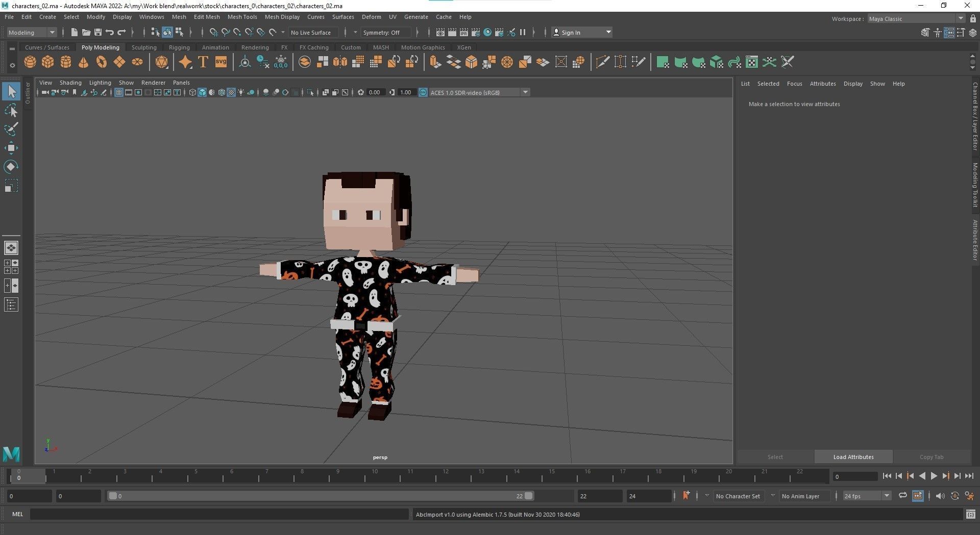
Task: Toggle the viewport grid display
Action: click(119, 92)
